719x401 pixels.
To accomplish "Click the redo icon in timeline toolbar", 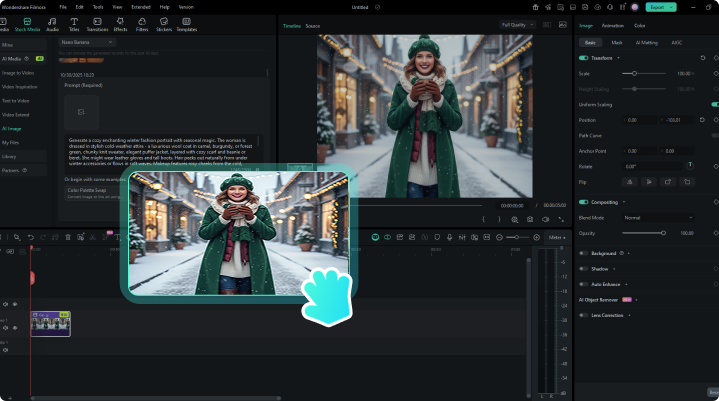I will click(x=43, y=237).
